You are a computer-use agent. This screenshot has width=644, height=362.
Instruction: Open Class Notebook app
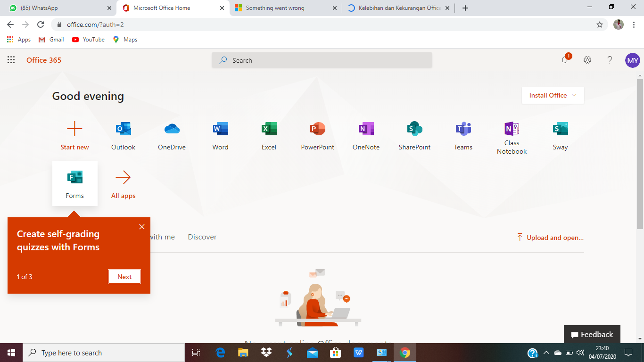tap(512, 138)
